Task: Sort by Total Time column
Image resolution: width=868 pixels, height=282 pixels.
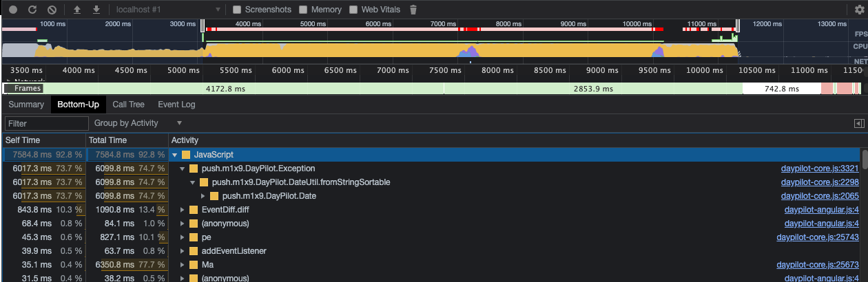Action: coord(126,140)
